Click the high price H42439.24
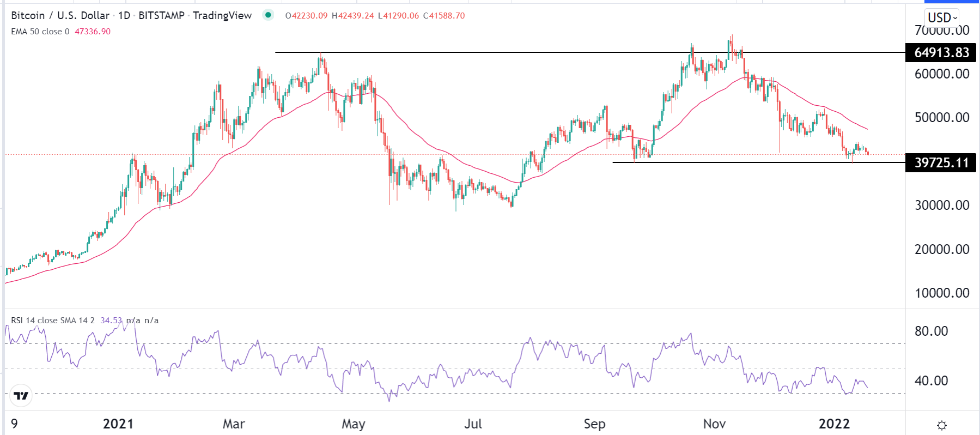This screenshot has height=435, width=980. (x=353, y=16)
